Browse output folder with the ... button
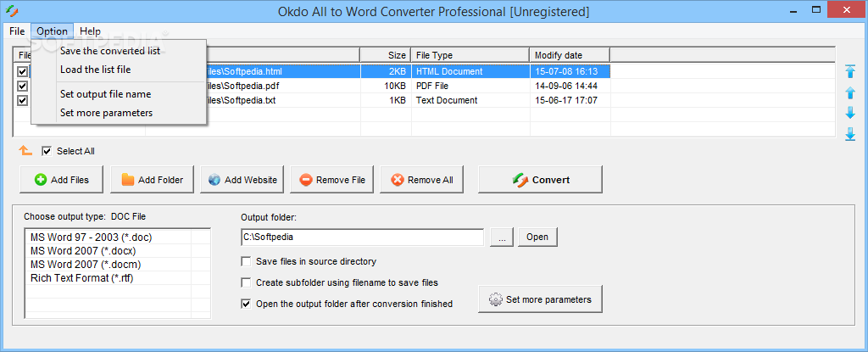868x352 pixels. [x=502, y=237]
